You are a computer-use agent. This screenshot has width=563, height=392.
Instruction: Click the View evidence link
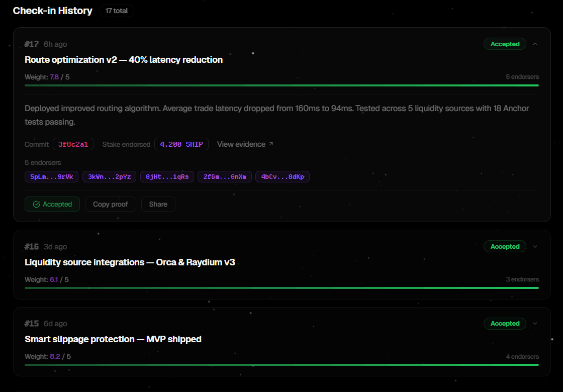(241, 144)
